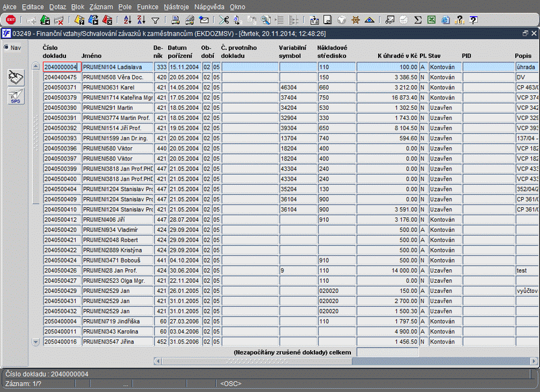Click the ship wheel icon
This screenshot has height=392, width=540.
[356, 20]
